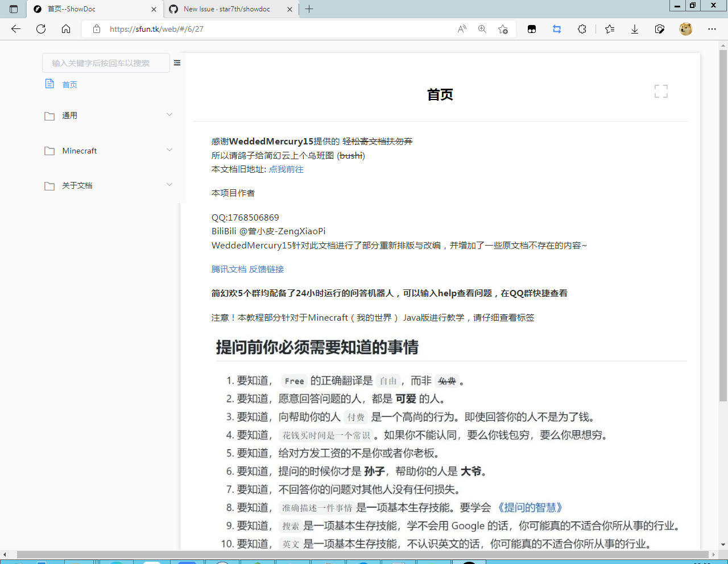Click the heading 提问前你必须需要知道的事情

[x=317, y=347]
